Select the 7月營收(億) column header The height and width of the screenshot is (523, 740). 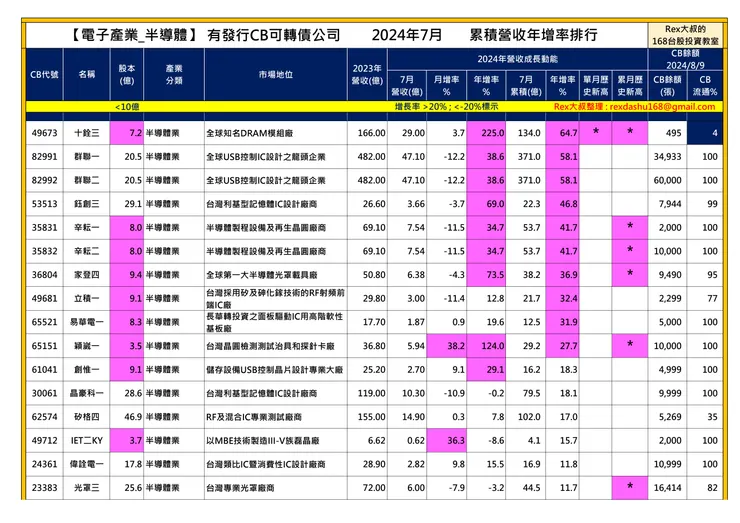tap(407, 85)
